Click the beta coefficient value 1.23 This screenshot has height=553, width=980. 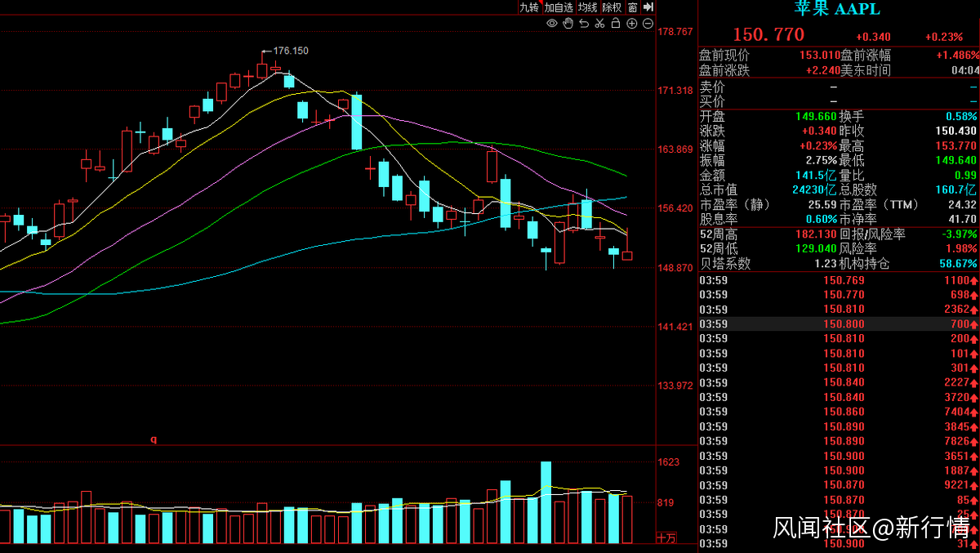click(826, 264)
